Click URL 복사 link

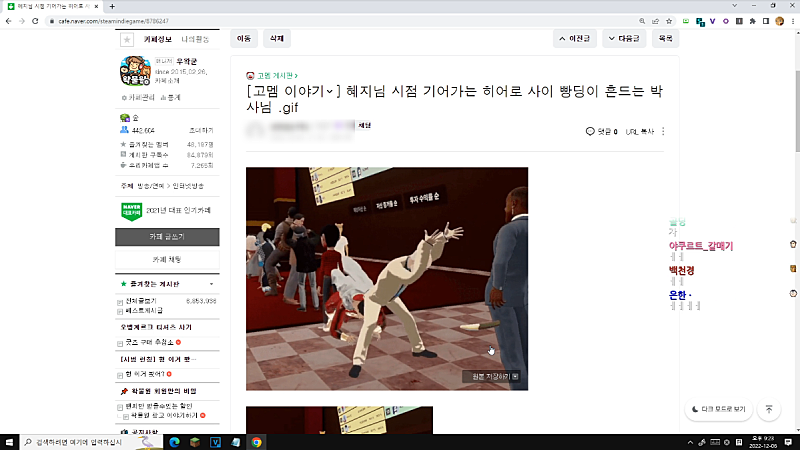pyautogui.click(x=639, y=132)
